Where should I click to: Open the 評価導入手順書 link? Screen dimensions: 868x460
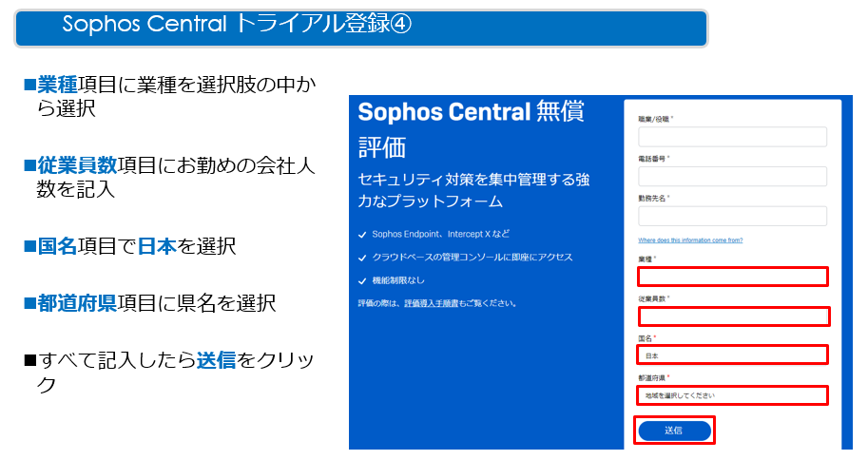coord(432,303)
